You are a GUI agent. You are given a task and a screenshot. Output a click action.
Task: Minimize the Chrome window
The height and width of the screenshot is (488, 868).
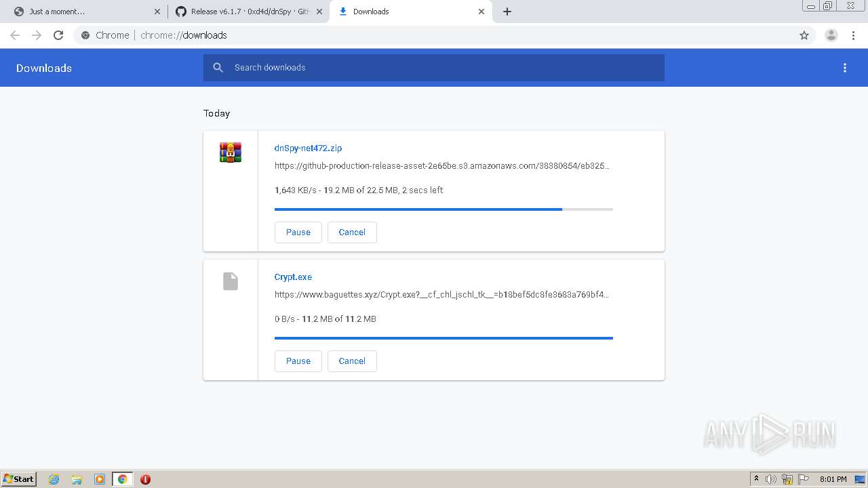(811, 5)
